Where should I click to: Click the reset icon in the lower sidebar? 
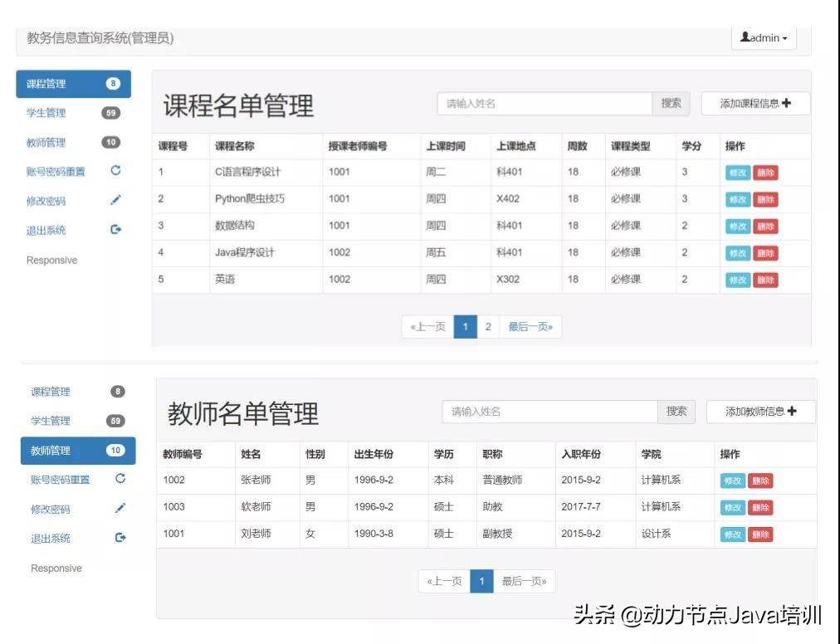[x=120, y=479]
